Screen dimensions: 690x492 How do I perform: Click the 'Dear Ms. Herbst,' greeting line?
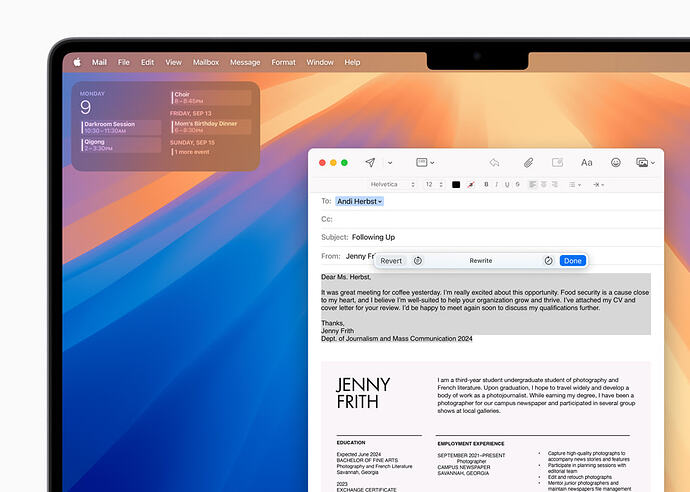[x=346, y=277]
